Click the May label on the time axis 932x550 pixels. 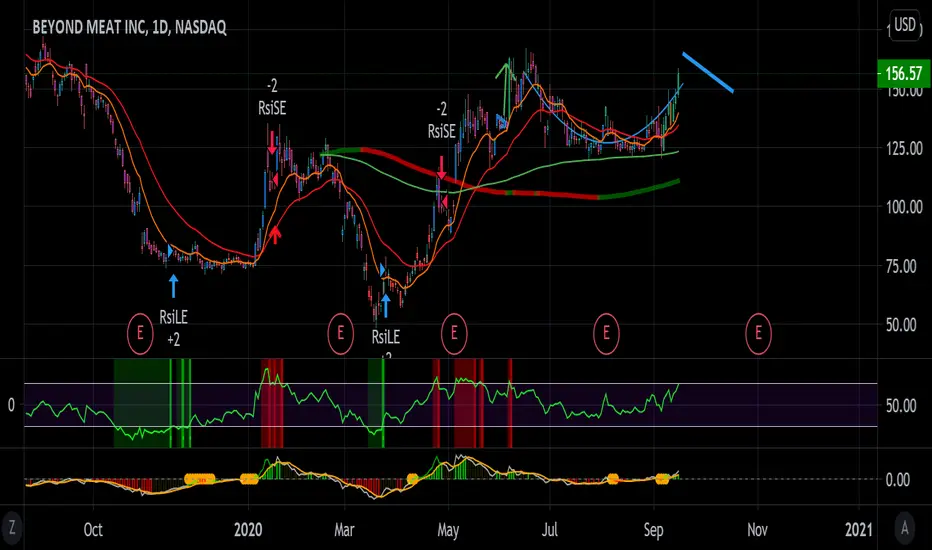coord(448,530)
